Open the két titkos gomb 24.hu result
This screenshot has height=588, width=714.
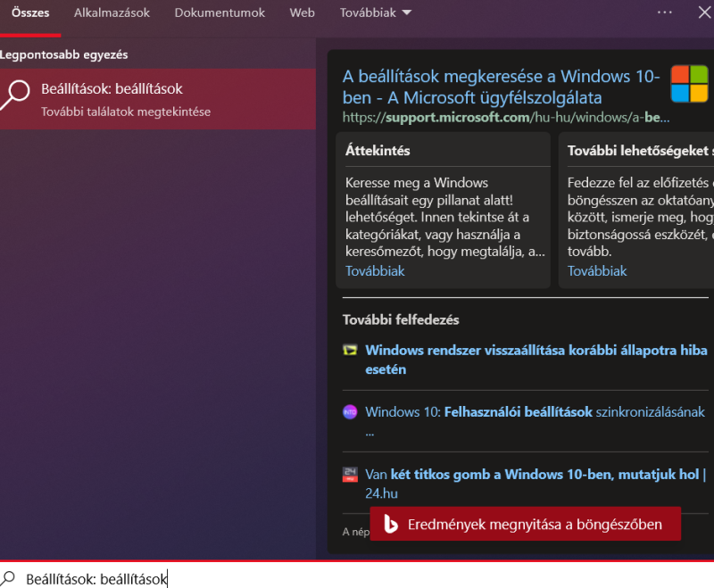pyautogui.click(x=535, y=484)
